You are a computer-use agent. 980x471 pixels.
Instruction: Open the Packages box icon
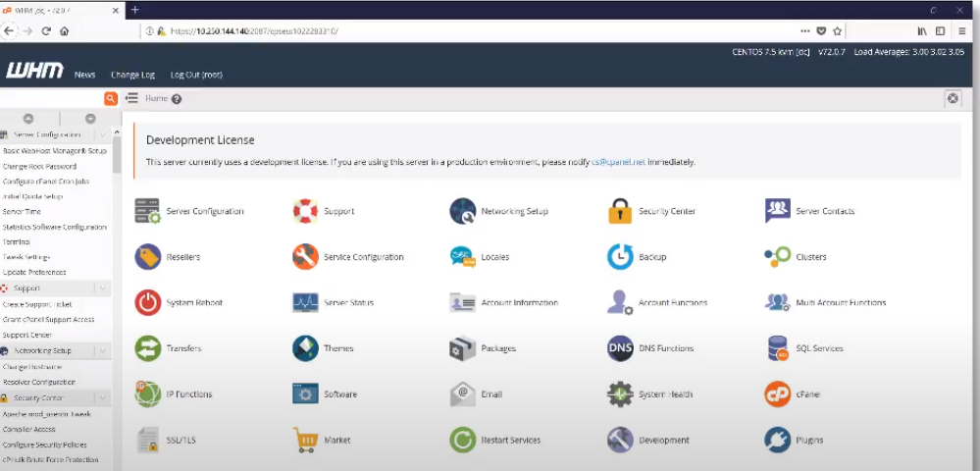pos(462,348)
